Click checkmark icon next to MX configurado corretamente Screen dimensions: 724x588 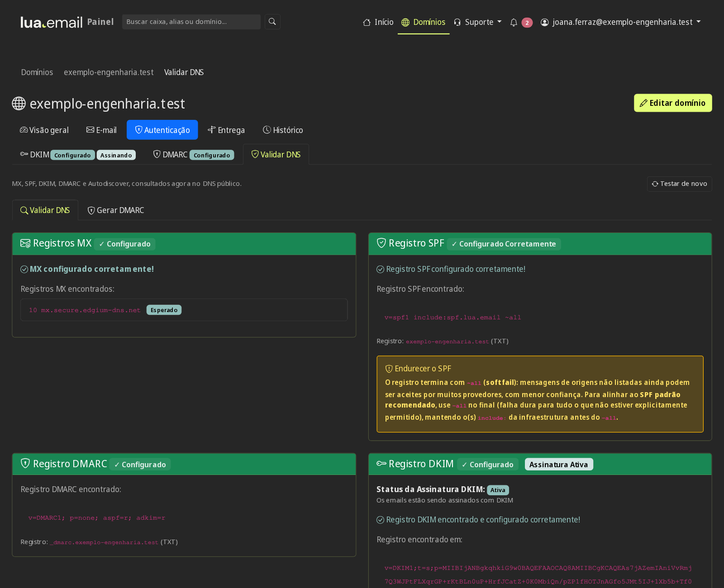coord(24,269)
